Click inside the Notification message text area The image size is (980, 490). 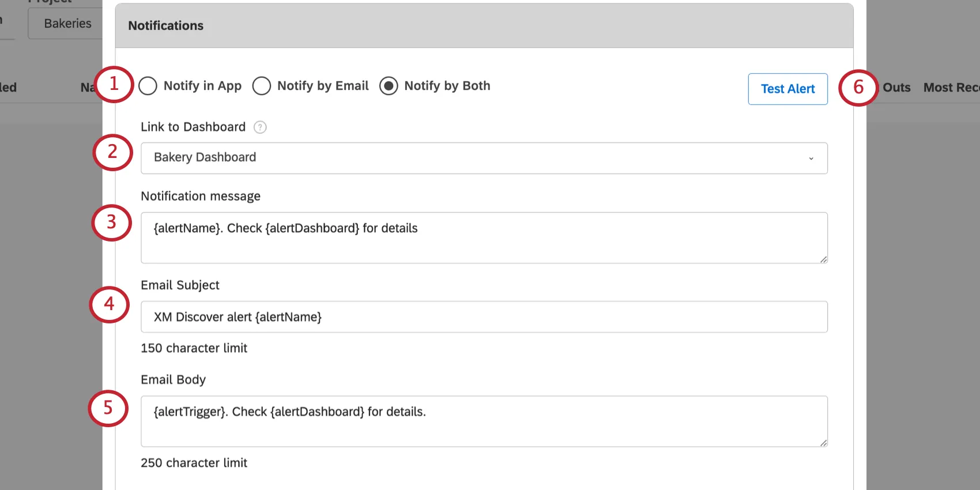tap(484, 238)
